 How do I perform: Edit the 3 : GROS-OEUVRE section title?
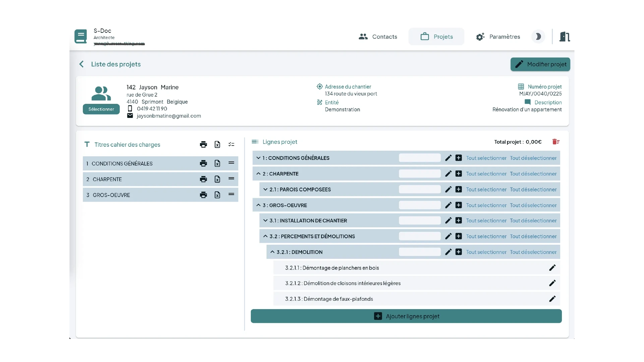pos(448,205)
